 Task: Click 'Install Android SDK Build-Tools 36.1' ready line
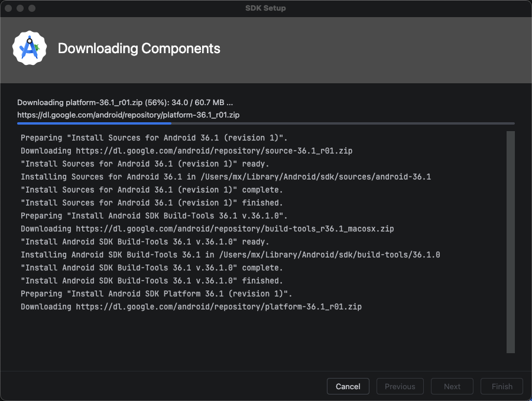[145, 242]
